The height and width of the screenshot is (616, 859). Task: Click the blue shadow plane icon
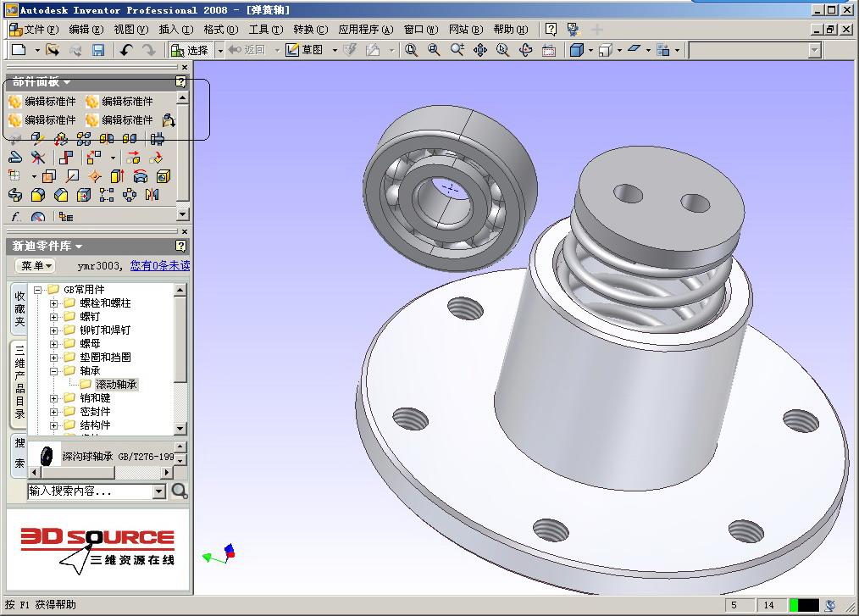tap(634, 49)
